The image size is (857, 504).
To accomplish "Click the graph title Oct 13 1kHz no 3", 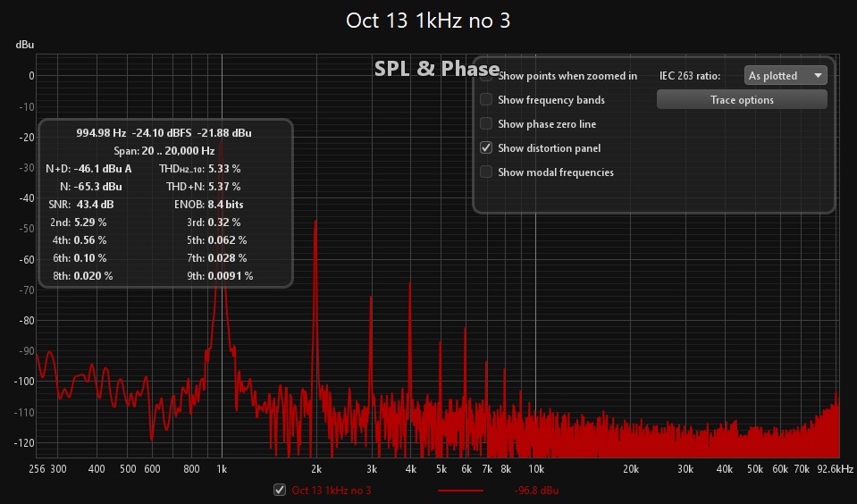I will click(x=428, y=21).
